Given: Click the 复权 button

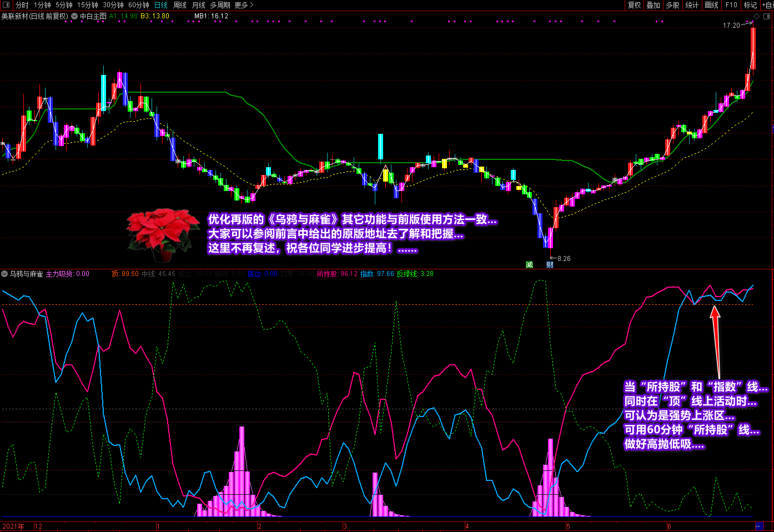Looking at the screenshot, I should pos(634,5).
